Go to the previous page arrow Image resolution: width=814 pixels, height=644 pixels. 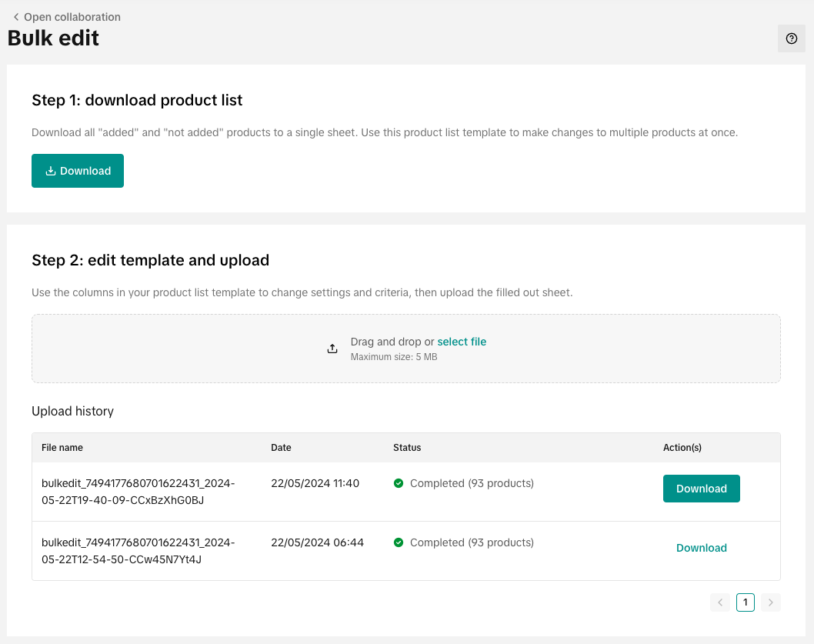point(720,602)
